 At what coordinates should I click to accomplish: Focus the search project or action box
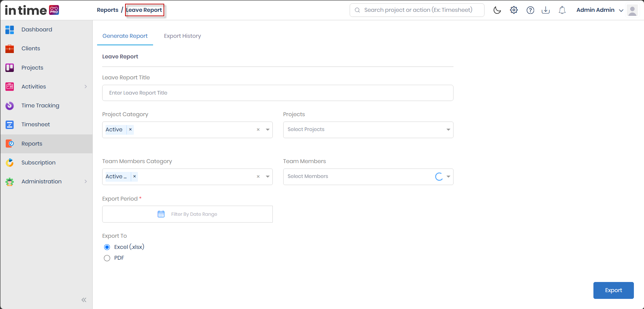(x=417, y=10)
